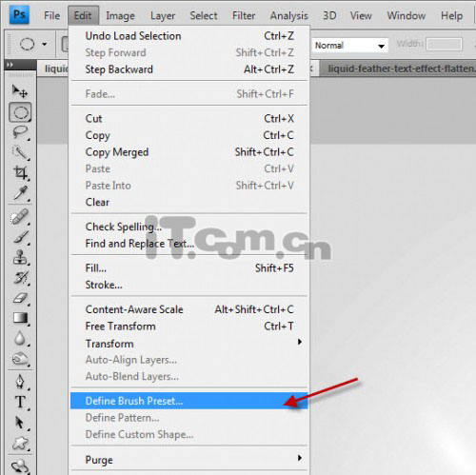
Task: Select the Eraser tool
Action: click(20, 298)
